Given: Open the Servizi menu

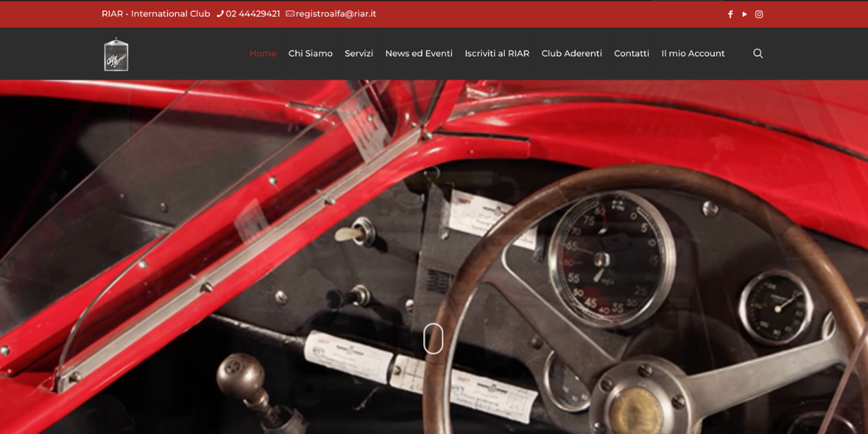Looking at the screenshot, I should click(x=359, y=54).
